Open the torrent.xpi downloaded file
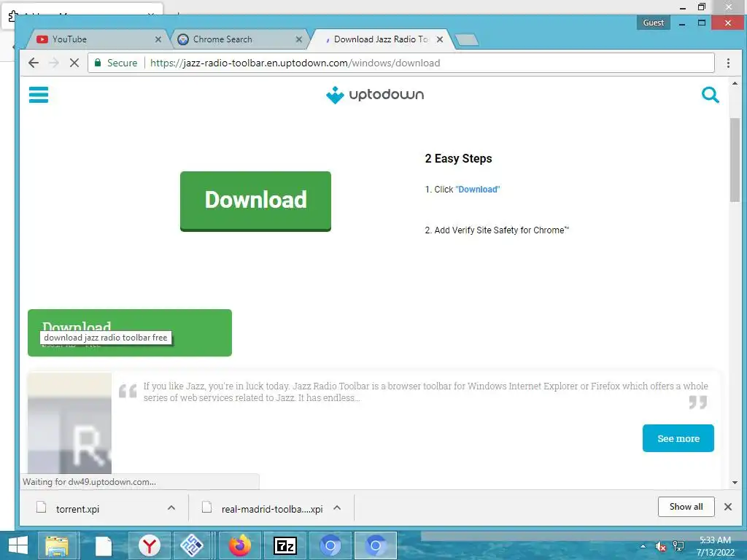 77,509
